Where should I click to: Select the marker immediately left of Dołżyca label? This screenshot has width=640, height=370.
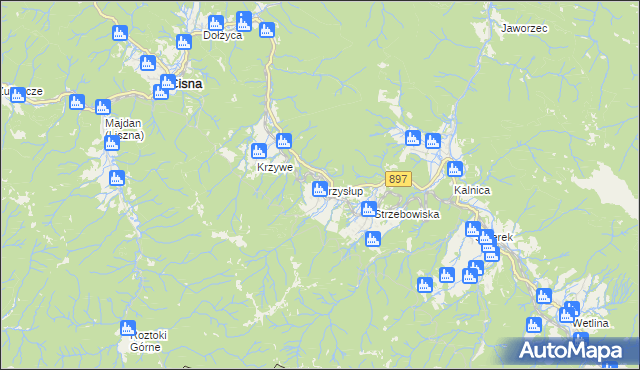[184, 42]
